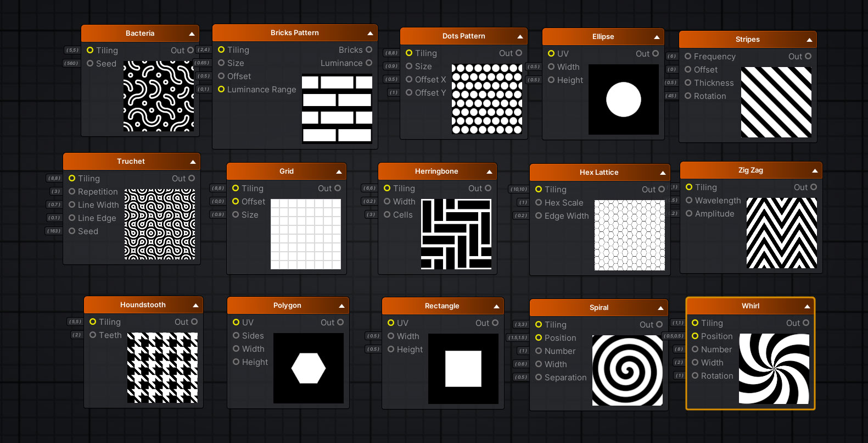Click the Polygon Sides input port

pyautogui.click(x=236, y=335)
